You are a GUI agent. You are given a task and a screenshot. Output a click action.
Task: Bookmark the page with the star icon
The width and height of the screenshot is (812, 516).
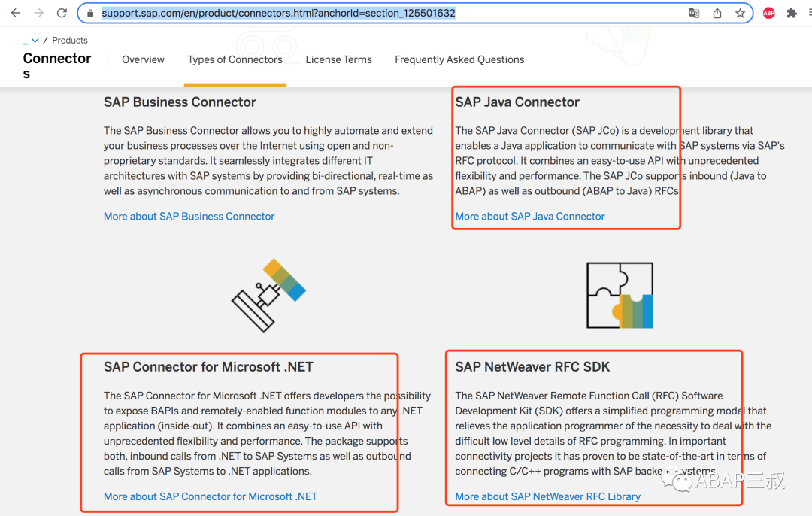point(740,13)
